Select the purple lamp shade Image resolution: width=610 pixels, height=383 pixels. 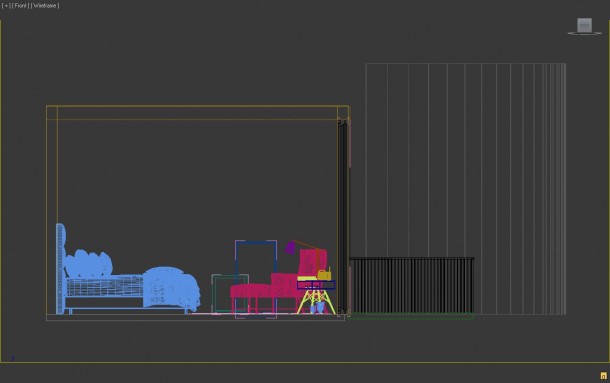pyautogui.click(x=290, y=248)
